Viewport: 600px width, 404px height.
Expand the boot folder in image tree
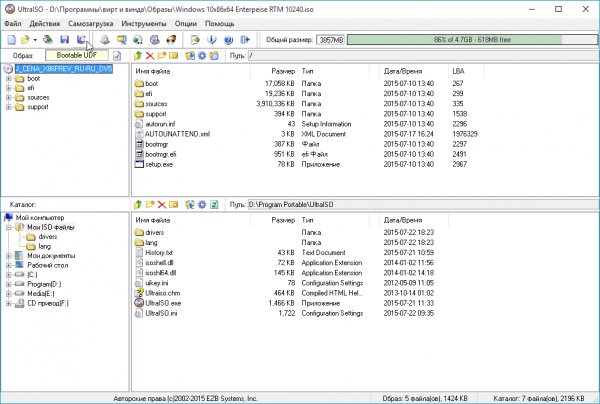point(8,78)
